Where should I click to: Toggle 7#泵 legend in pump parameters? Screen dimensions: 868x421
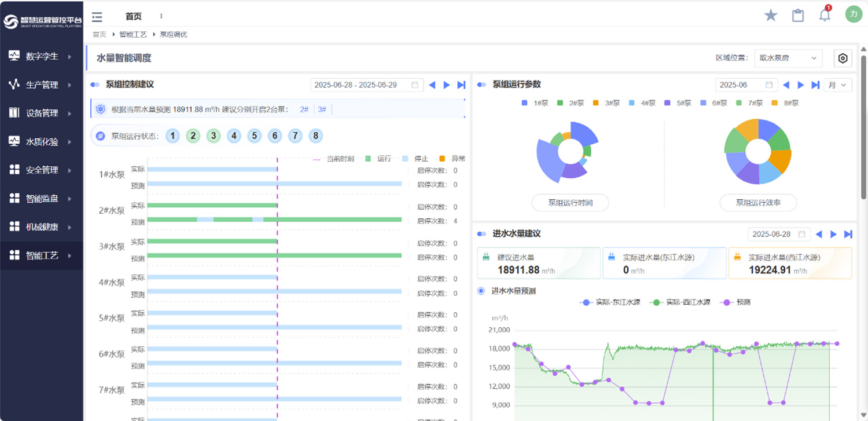[750, 103]
